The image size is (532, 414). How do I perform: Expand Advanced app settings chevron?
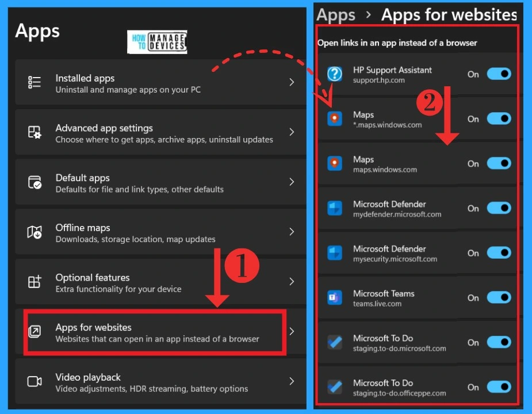tap(292, 132)
